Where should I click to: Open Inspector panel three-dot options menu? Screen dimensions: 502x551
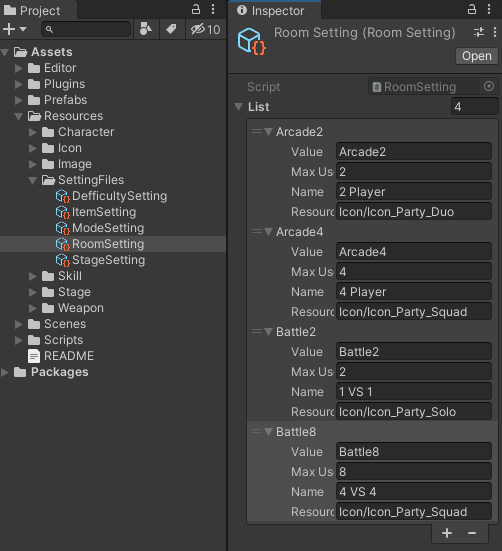point(489,9)
